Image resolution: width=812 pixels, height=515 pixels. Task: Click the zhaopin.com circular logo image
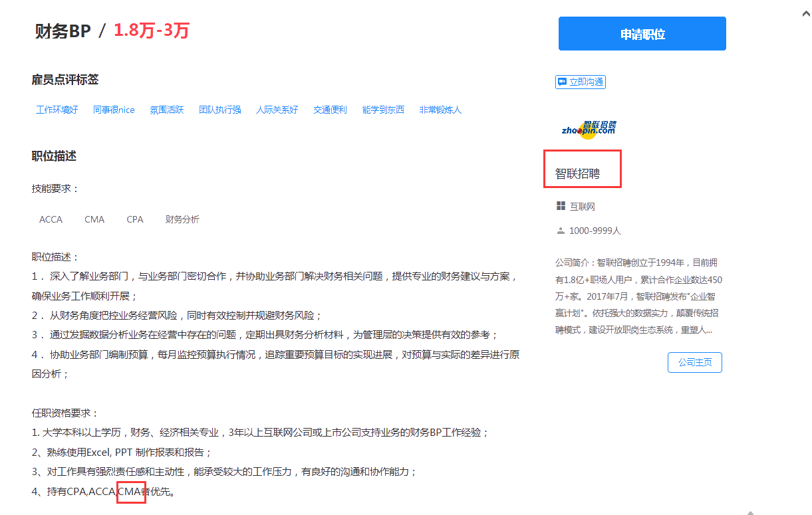pyautogui.click(x=589, y=129)
